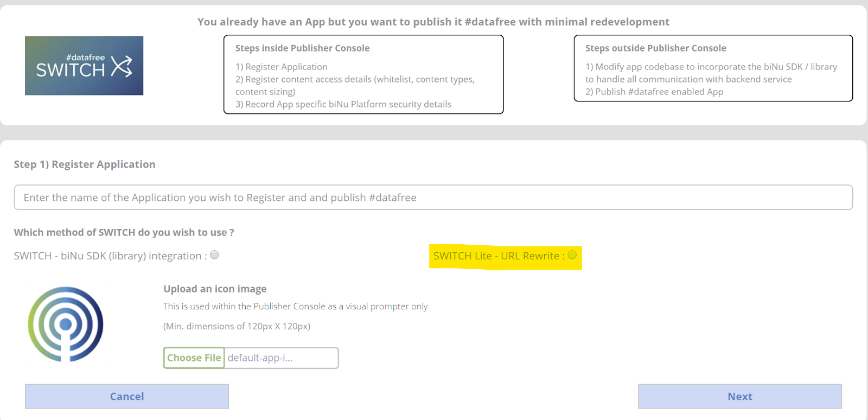Click '2) Register content access details' step text
868x420 pixels.
[x=355, y=85]
